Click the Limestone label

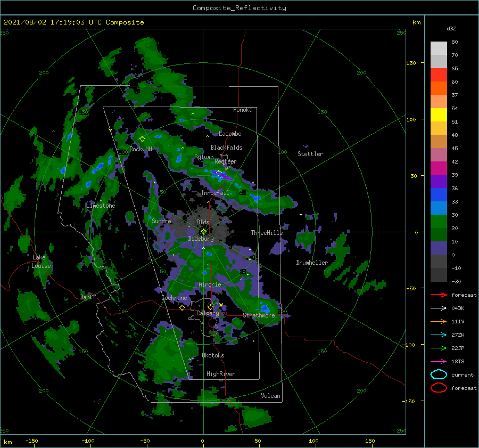pyautogui.click(x=101, y=206)
